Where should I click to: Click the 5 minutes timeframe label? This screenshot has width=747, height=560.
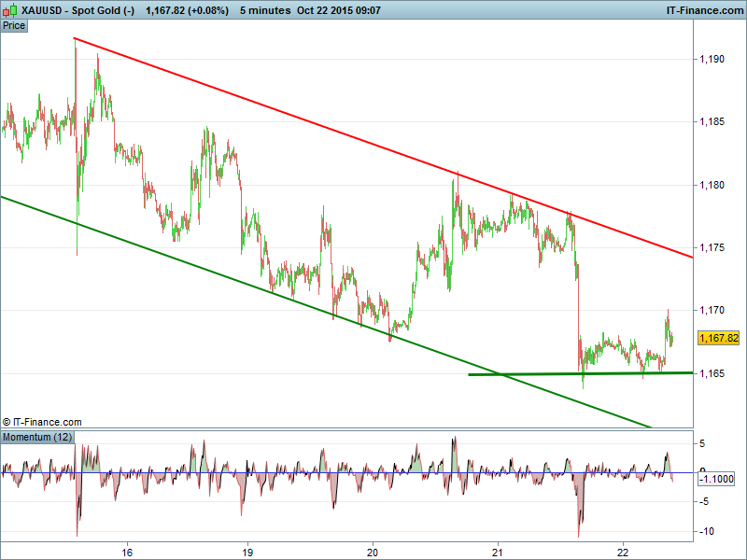(x=265, y=9)
